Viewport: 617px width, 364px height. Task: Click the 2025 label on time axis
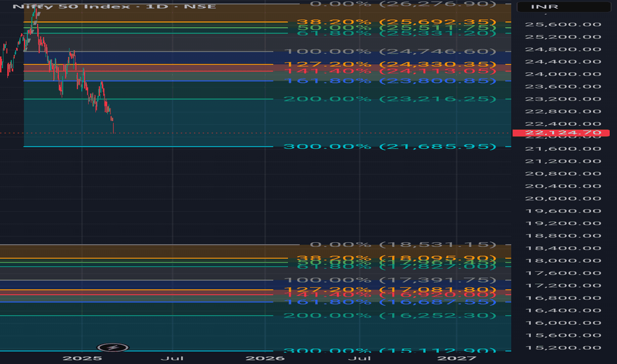pyautogui.click(x=82, y=358)
